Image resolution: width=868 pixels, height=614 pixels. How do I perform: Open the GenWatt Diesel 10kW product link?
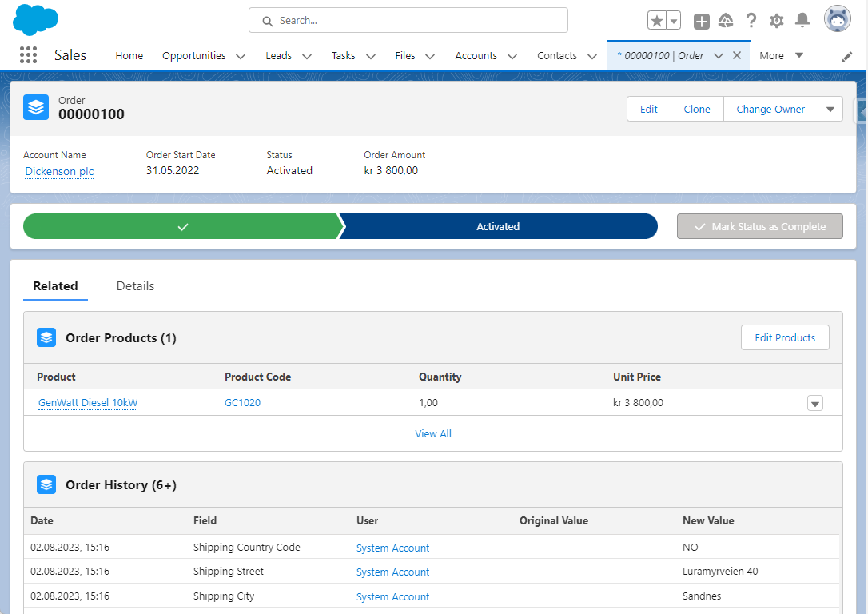tap(88, 402)
